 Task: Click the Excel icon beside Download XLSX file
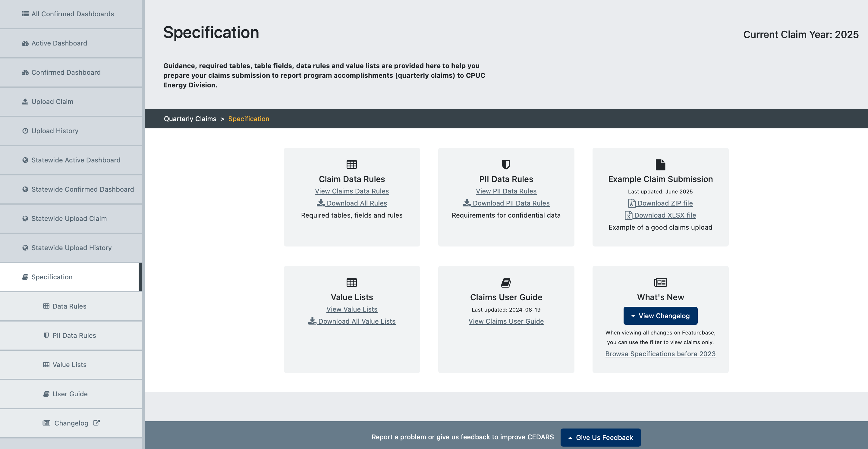click(x=628, y=215)
